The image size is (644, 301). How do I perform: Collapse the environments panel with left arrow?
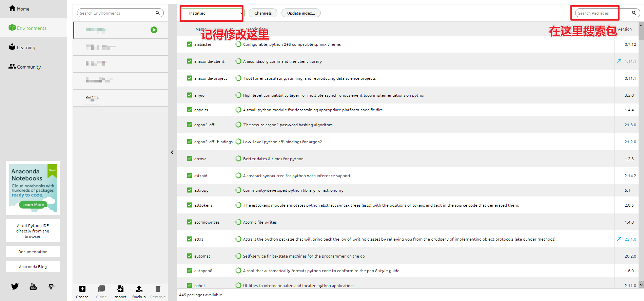click(x=172, y=152)
